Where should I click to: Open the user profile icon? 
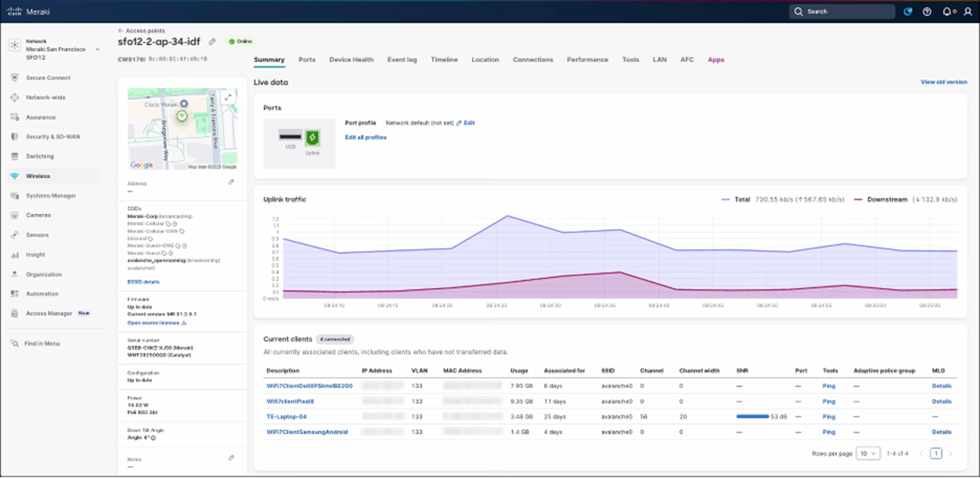(x=967, y=11)
